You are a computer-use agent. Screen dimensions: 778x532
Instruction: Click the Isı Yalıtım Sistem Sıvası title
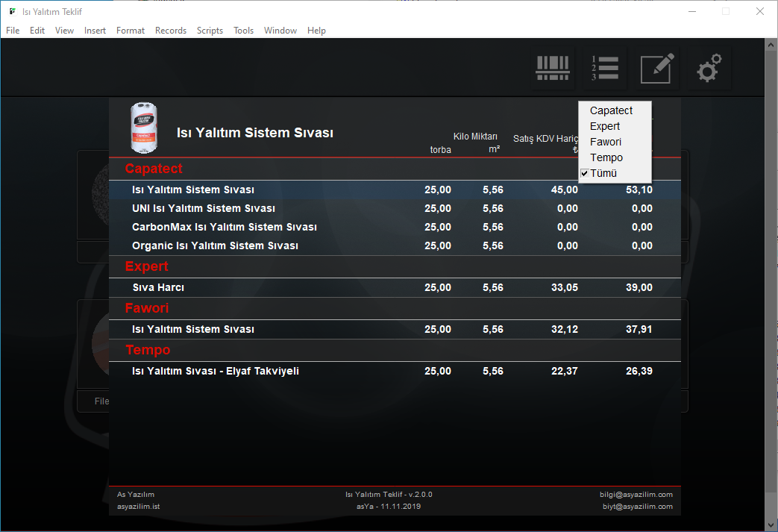[x=255, y=133]
